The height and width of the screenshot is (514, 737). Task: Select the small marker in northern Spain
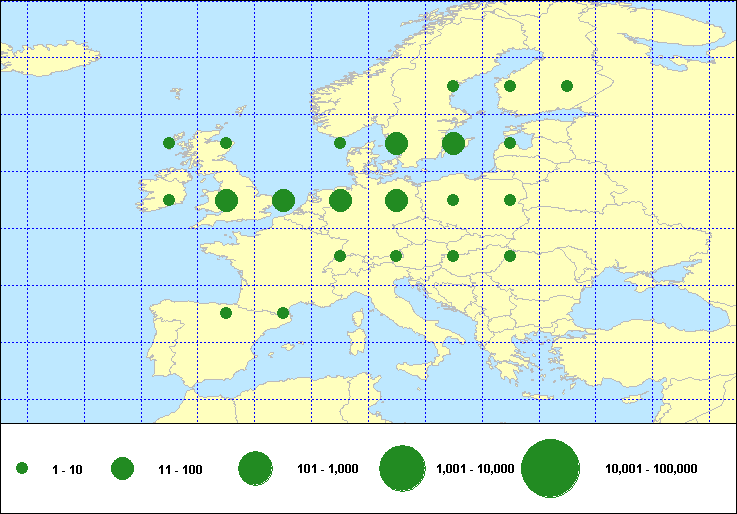[226, 313]
